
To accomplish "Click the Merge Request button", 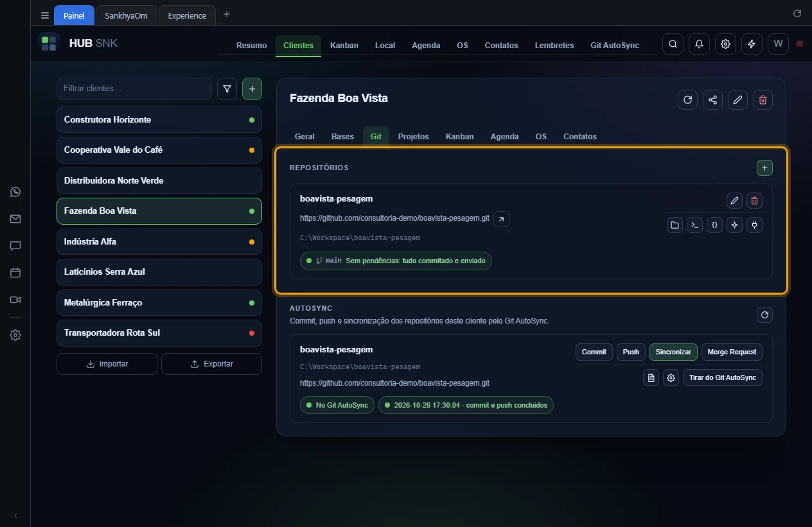I will click(732, 352).
